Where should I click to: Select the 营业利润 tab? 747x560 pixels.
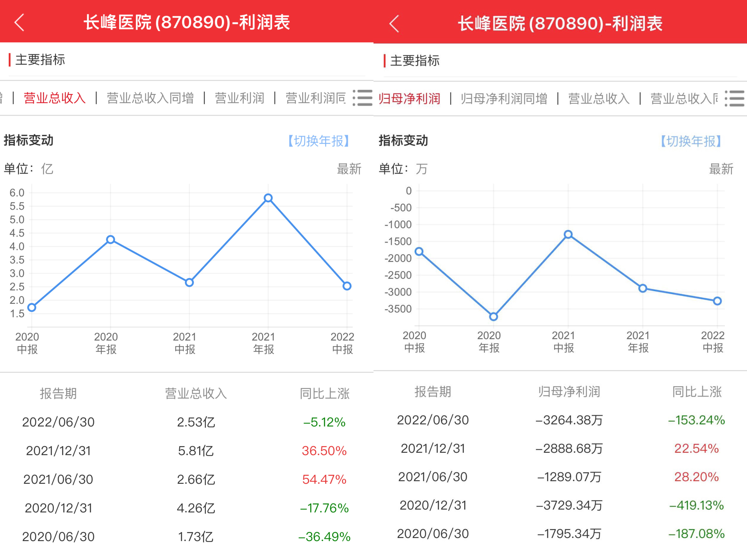[x=239, y=98]
